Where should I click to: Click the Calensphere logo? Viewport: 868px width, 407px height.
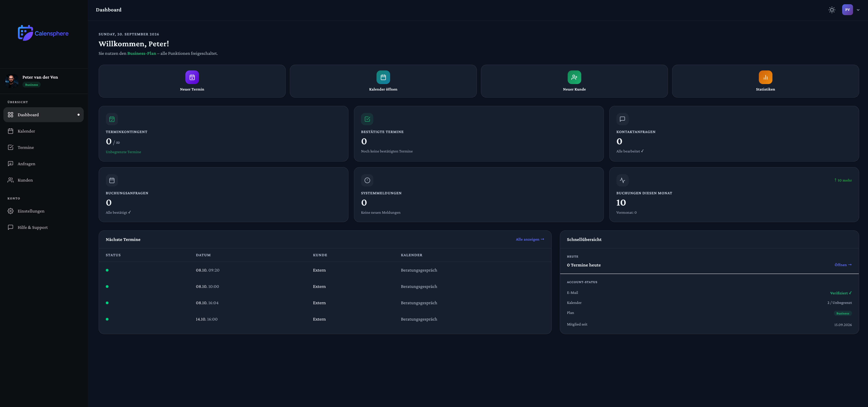click(x=43, y=33)
